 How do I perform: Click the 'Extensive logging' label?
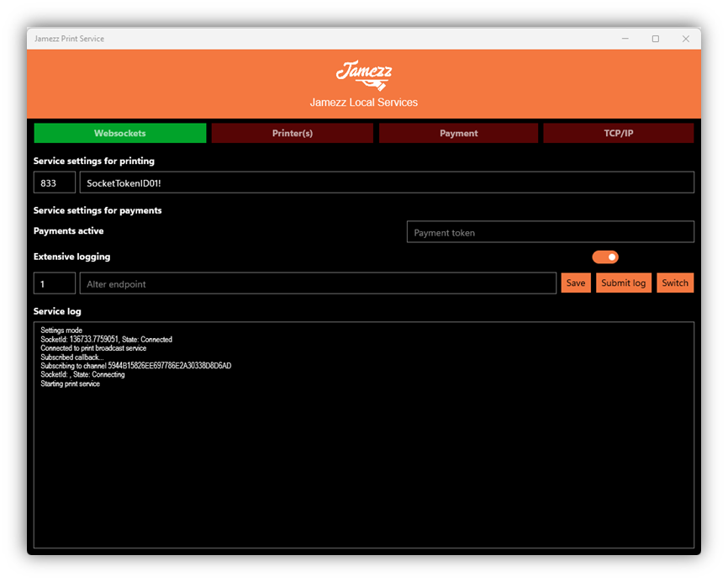coord(72,257)
